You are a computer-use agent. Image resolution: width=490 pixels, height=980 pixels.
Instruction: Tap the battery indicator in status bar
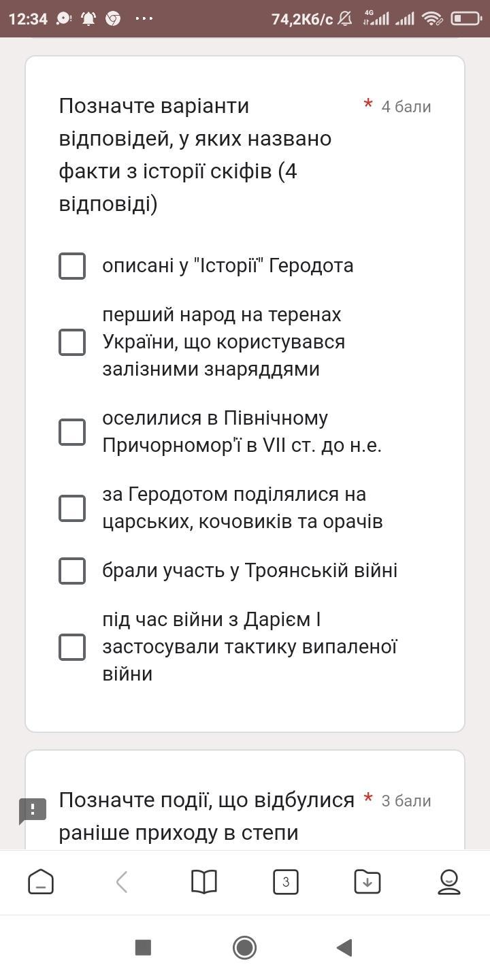466,18
